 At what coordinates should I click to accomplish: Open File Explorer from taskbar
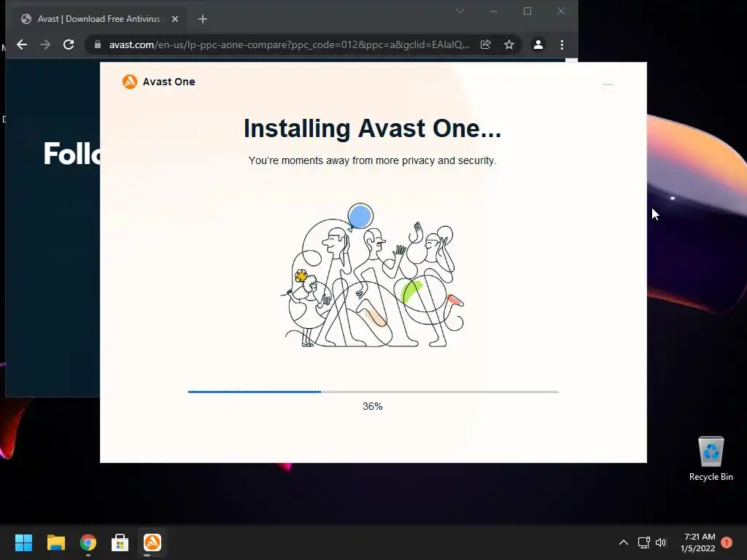(55, 542)
